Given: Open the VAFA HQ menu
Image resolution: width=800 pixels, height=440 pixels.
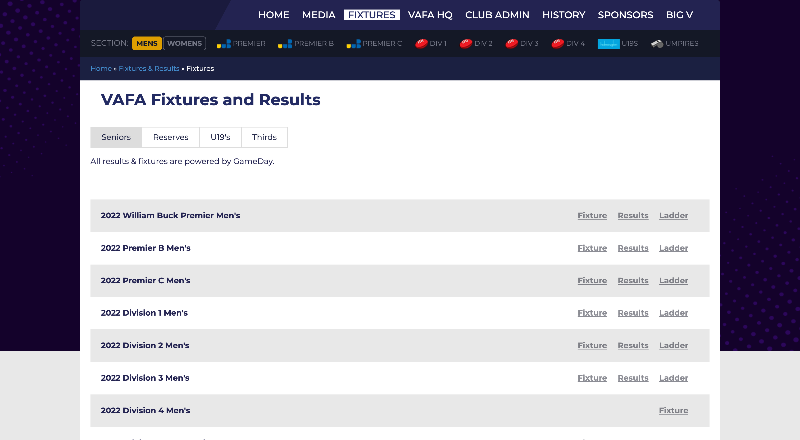Looking at the screenshot, I should point(430,15).
